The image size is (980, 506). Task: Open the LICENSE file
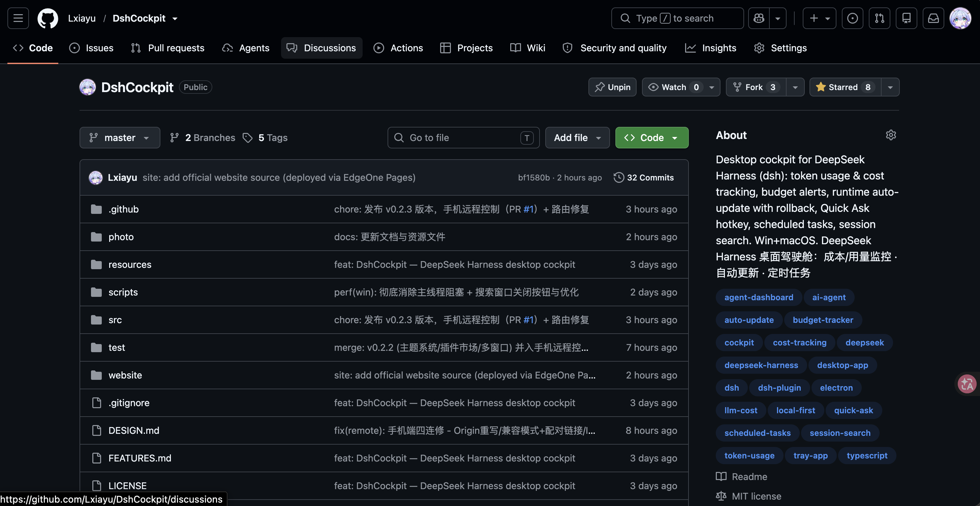point(127,486)
